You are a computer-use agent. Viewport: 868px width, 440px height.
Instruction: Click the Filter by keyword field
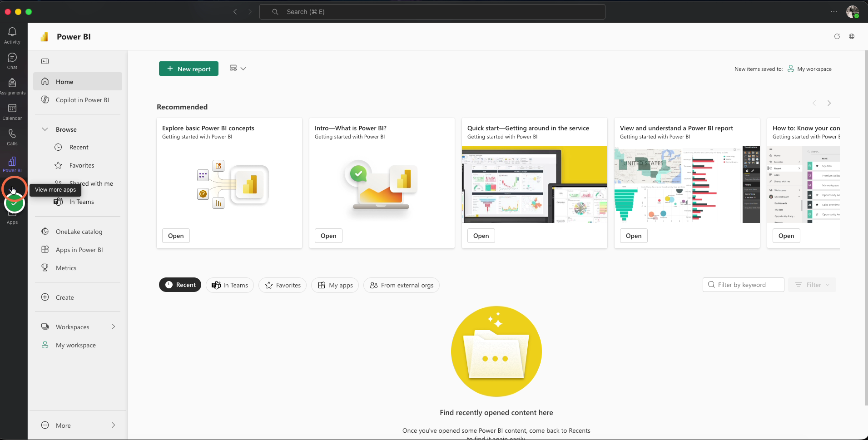click(x=744, y=285)
